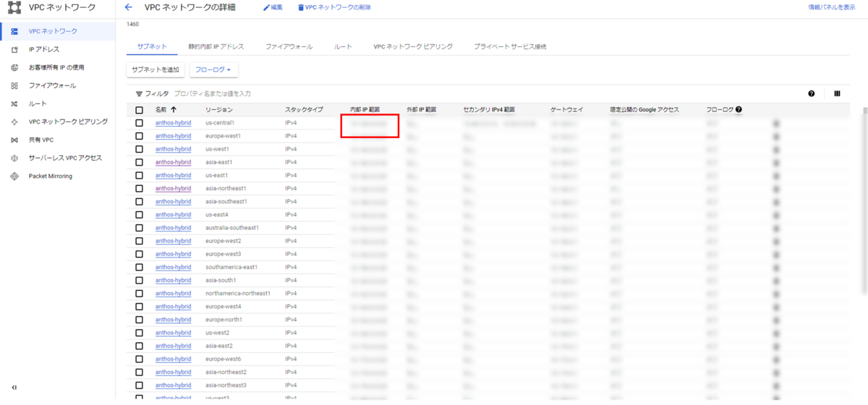Check the europe-north1 row checkbox
This screenshot has width=868, height=405.
[139, 320]
